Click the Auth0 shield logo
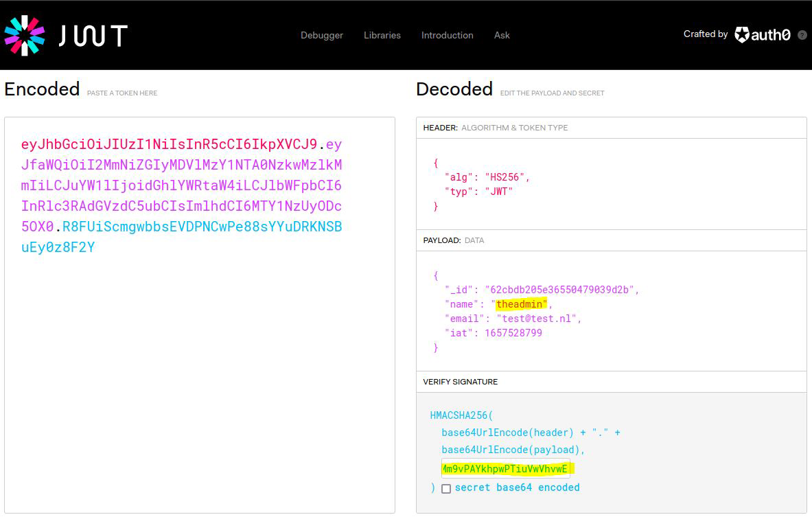812x517 pixels. (742, 34)
